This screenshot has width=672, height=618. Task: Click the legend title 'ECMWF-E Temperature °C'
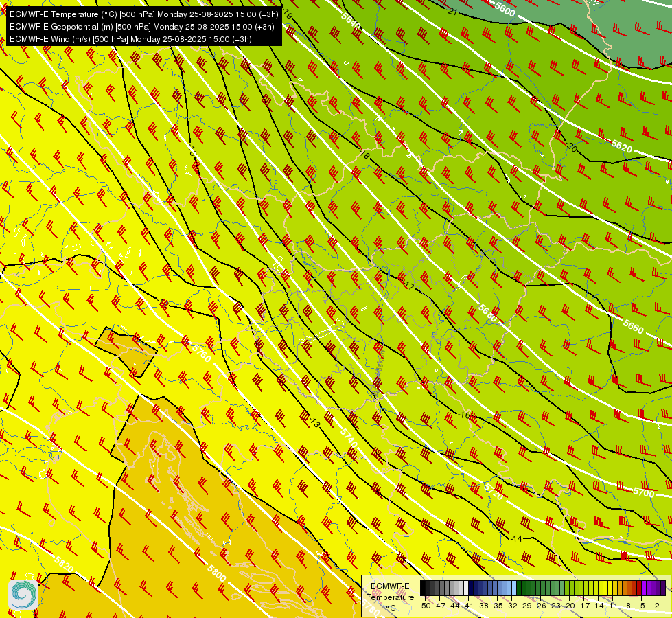[391, 597]
